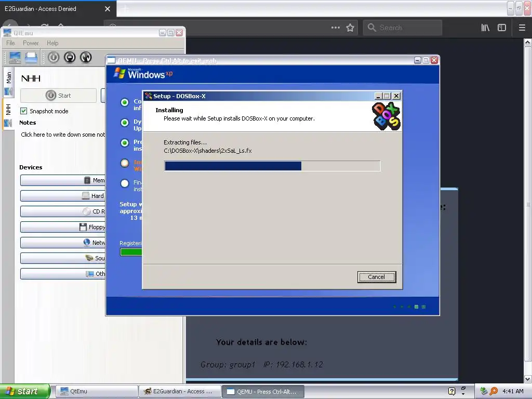The width and height of the screenshot is (532, 399).
Task: Click the browser scrollbar down arrow
Action: click(528, 379)
